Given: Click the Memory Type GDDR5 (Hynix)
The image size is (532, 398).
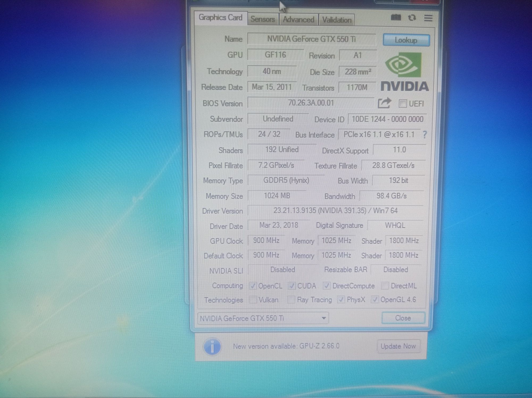Looking at the screenshot, I should click(x=286, y=180).
